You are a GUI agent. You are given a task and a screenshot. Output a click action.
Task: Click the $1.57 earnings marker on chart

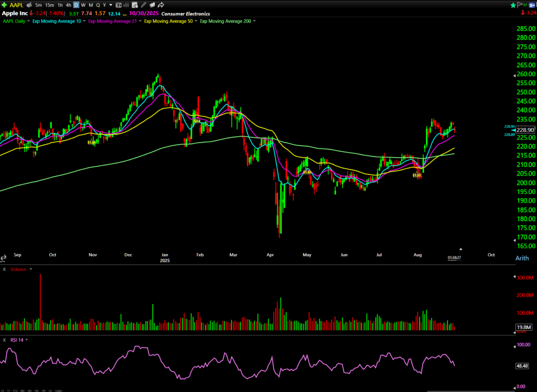(417, 175)
